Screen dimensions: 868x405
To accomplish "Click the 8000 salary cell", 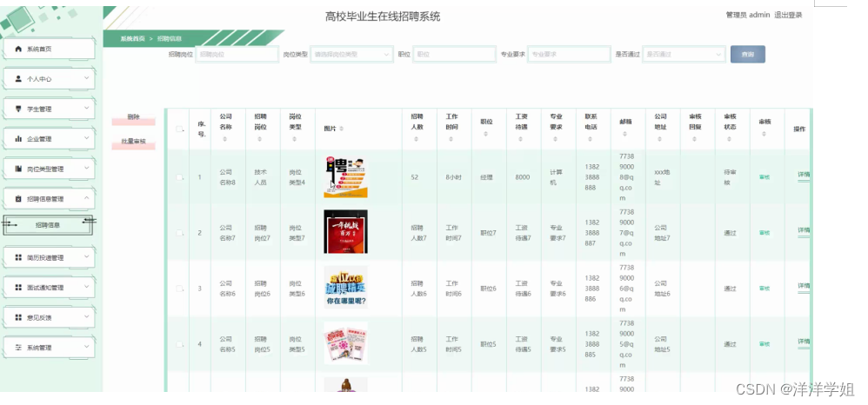I will (522, 177).
